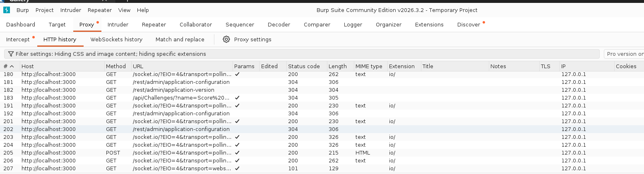Sort by the Extension column header
The height and width of the screenshot is (174, 644).
pos(404,66)
